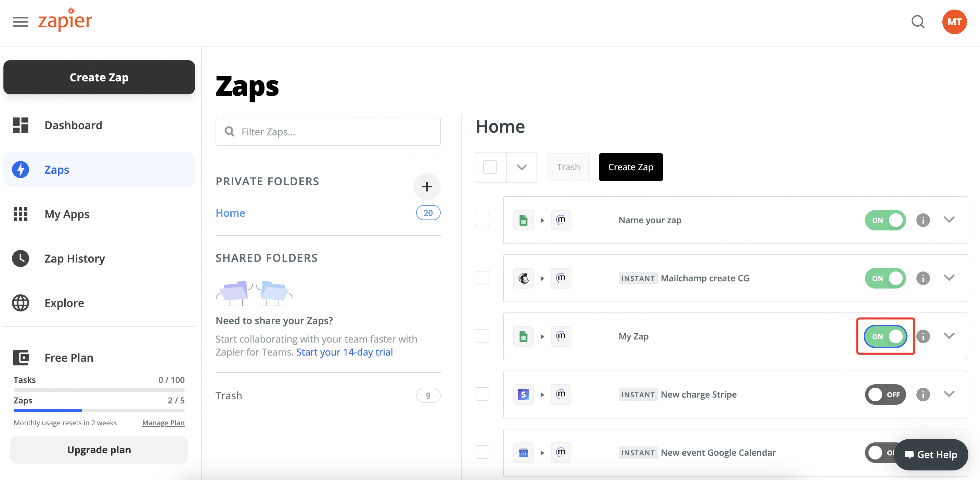The width and height of the screenshot is (980, 480).
Task: Check the checkbox next to Name your zap
Action: (482, 220)
